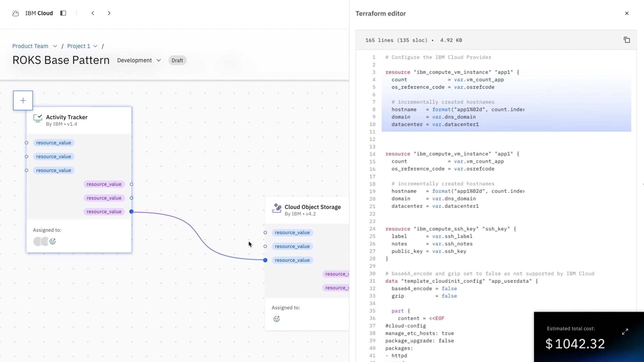Click the Terraform editor panel title
This screenshot has height=362, width=644.
click(381, 14)
